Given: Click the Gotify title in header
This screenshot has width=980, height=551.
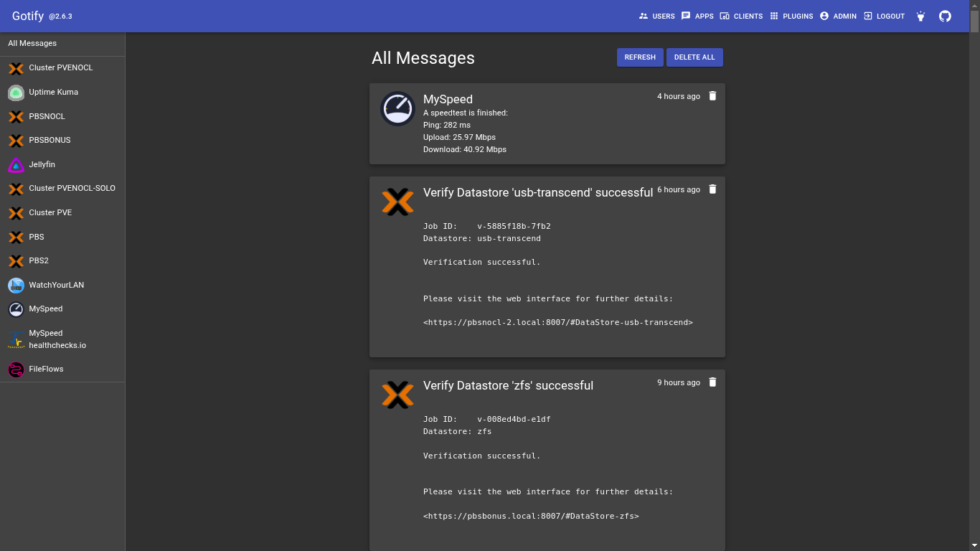Looking at the screenshot, I should point(28,16).
